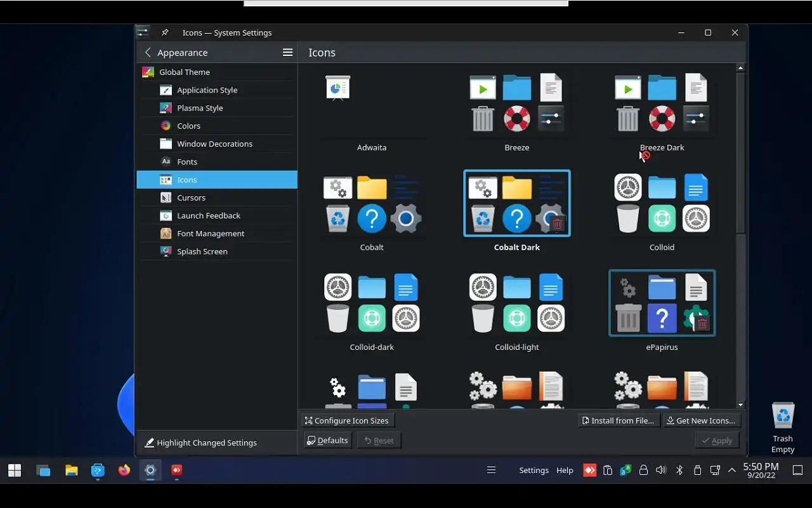Open the Discover store taskbar icon
The width and height of the screenshot is (812, 508).
click(98, 471)
